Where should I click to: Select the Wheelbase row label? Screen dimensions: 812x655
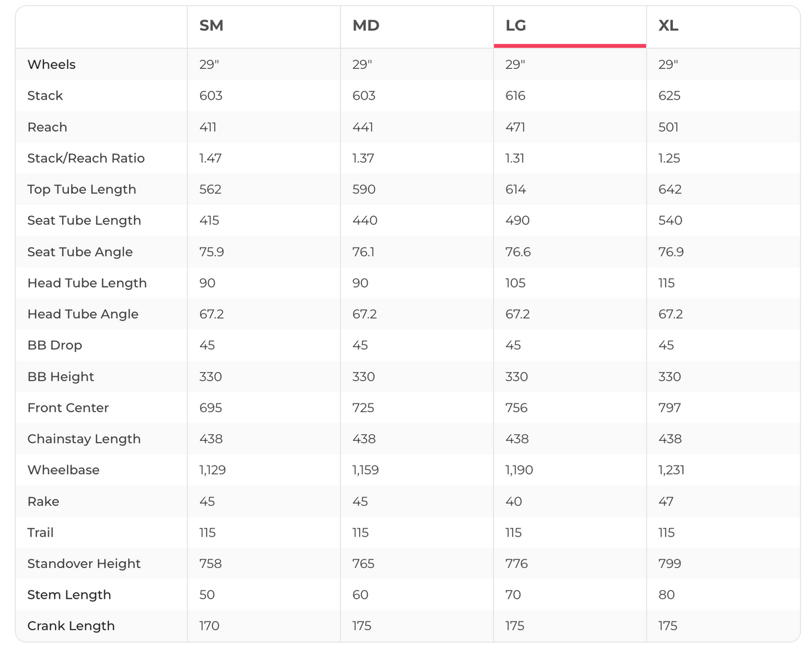point(64,470)
